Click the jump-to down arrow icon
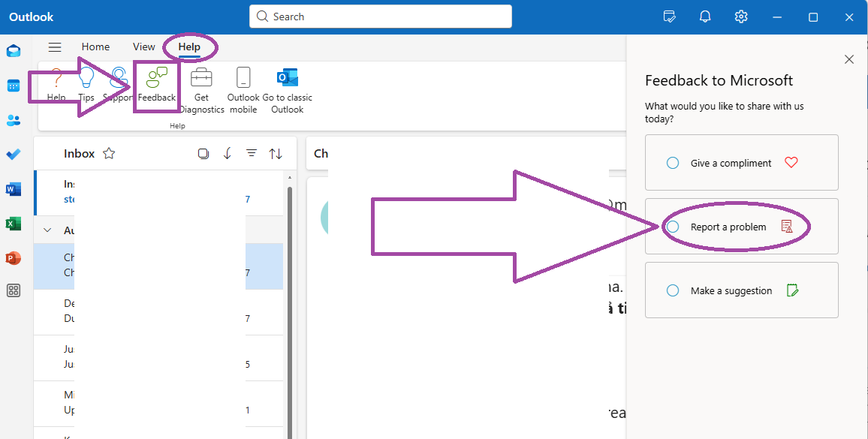The width and height of the screenshot is (868, 439). tap(228, 153)
